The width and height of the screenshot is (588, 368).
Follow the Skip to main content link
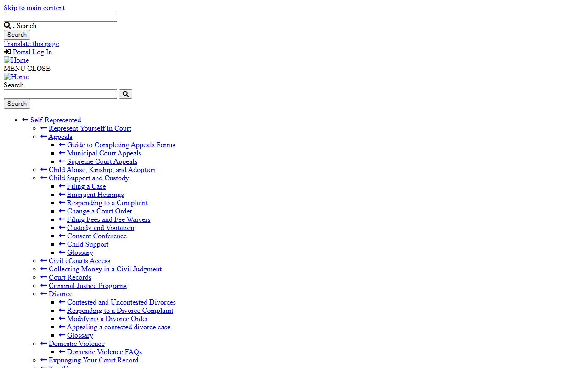(x=34, y=8)
